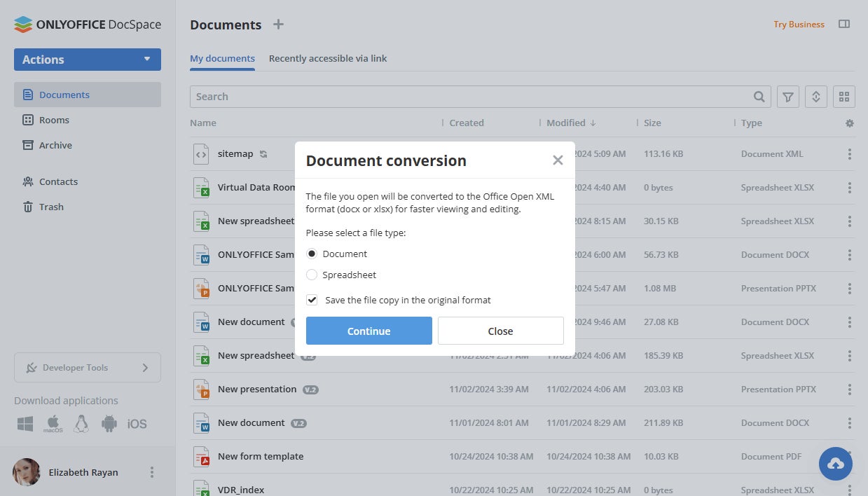This screenshot has width=868, height=496.
Task: Switch to Recently accessible via link tab
Action: [x=328, y=59]
